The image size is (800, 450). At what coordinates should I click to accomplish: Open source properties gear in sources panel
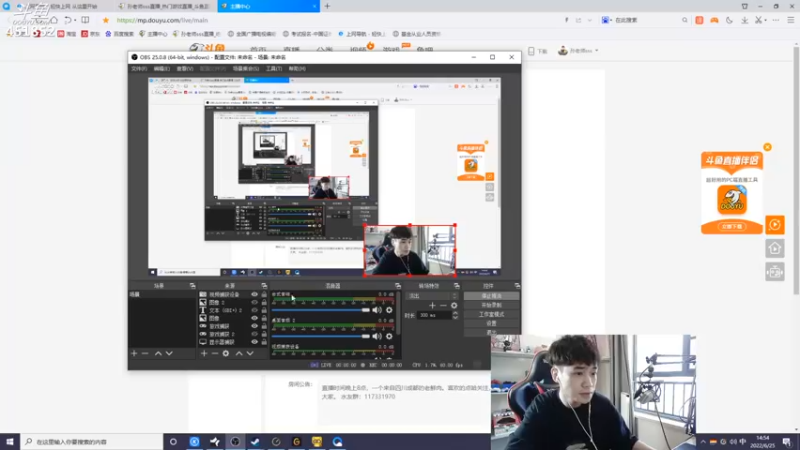[x=226, y=353]
